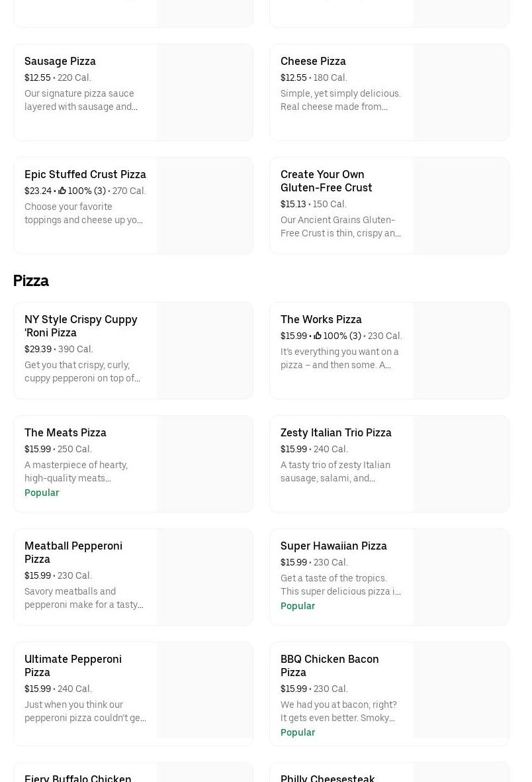The image size is (532, 782).
Task: Open Create Your Own Gluten-Free Crust
Action: click(326, 181)
